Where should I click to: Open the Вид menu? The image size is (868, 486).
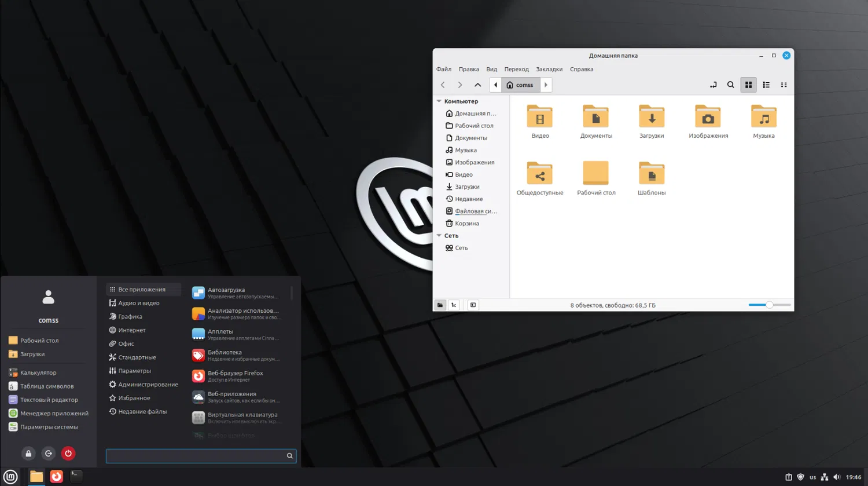click(492, 70)
